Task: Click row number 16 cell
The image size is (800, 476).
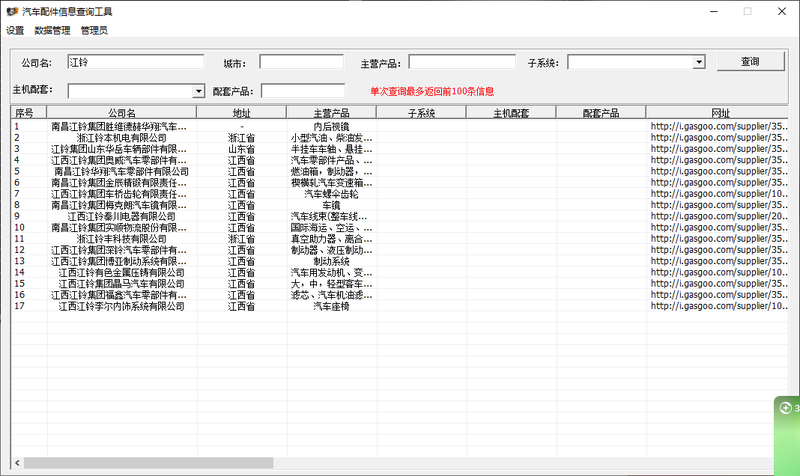Action: 19,295
